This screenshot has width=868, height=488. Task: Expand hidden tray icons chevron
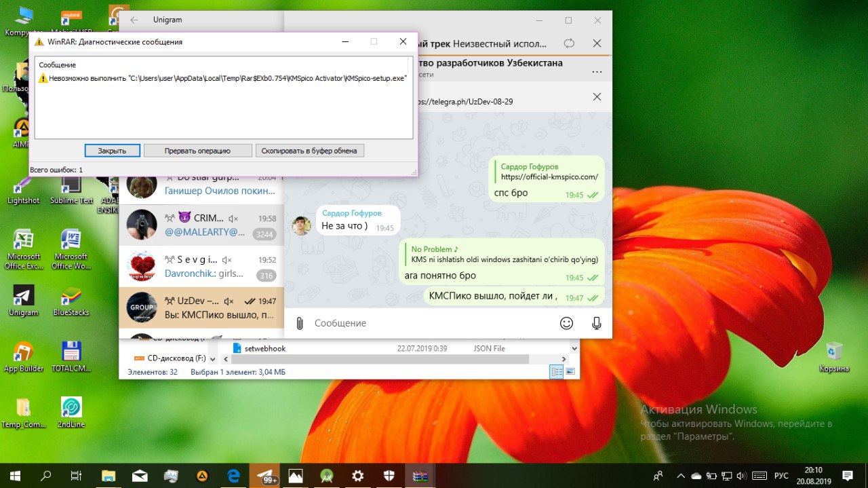pos(679,476)
